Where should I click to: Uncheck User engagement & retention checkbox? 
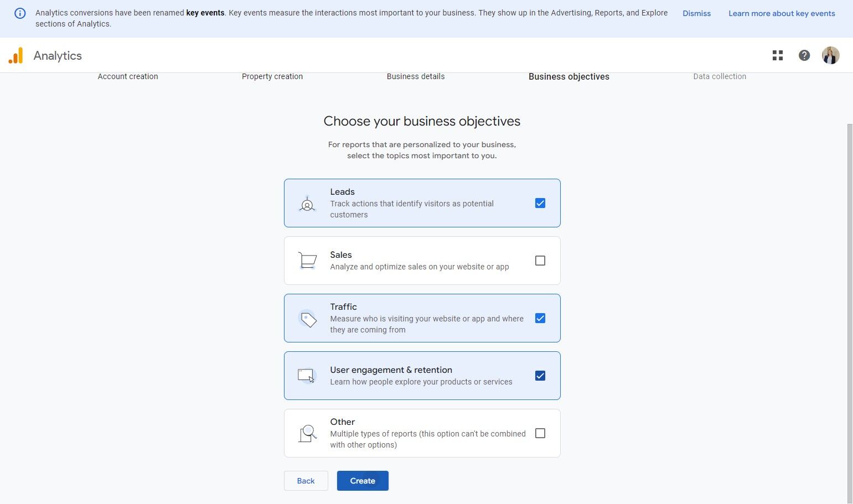[x=540, y=376]
